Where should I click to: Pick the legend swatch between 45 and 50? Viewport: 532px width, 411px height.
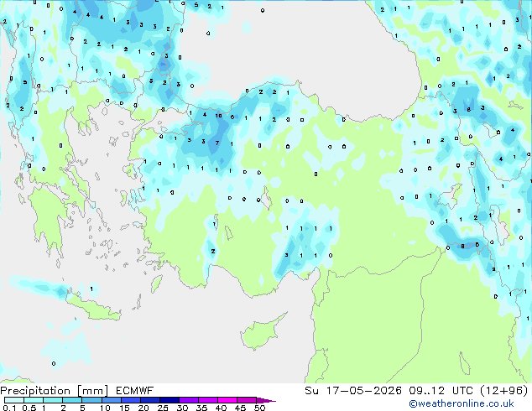point(247,400)
